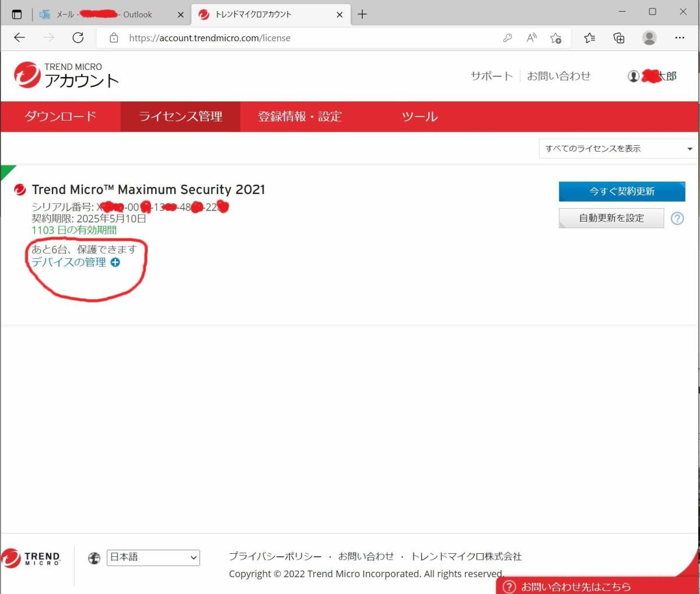The width and height of the screenshot is (700, 594).
Task: Open browser profile avatar
Action: coord(649,38)
